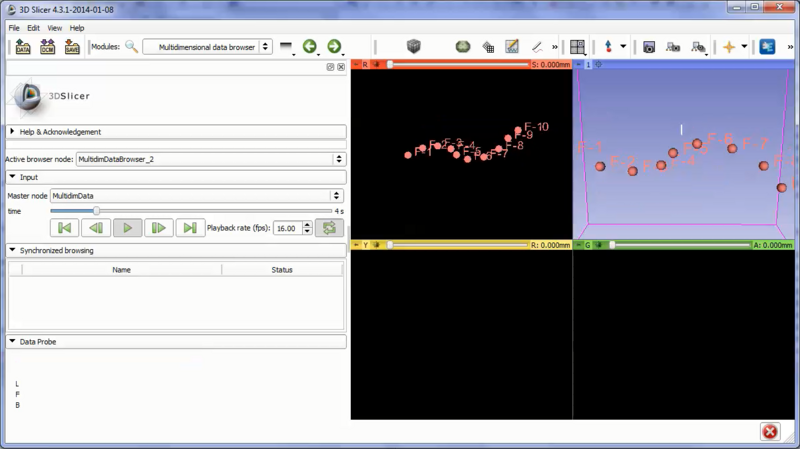The image size is (800, 449).
Task: Jump to last frame playback button
Action: coord(190,228)
